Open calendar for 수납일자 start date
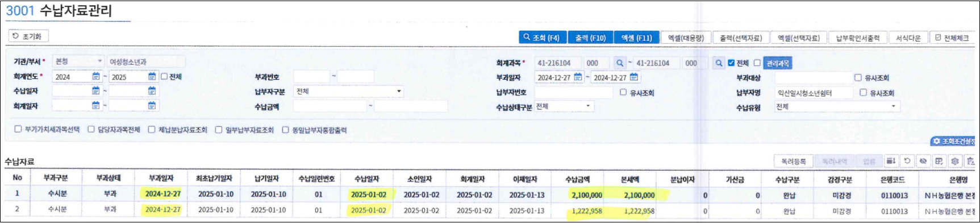 click(x=96, y=90)
